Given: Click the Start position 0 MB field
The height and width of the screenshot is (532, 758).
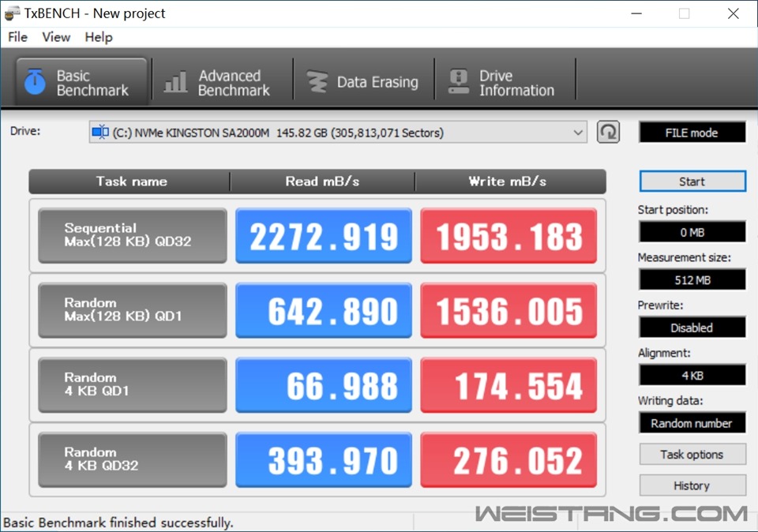Looking at the screenshot, I should click(x=692, y=232).
